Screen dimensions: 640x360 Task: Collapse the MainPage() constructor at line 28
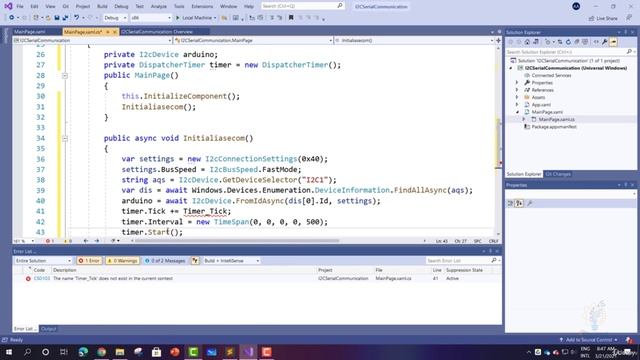pyautogui.click(x=64, y=76)
